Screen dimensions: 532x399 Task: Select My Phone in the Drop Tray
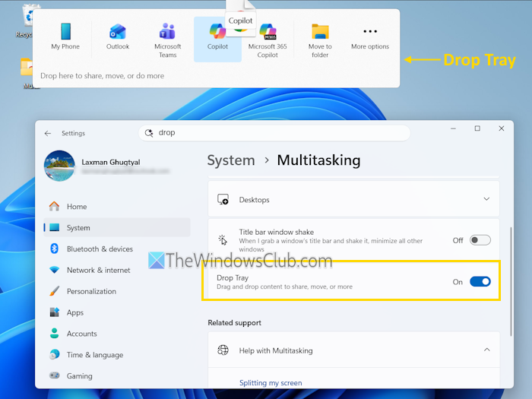point(65,36)
